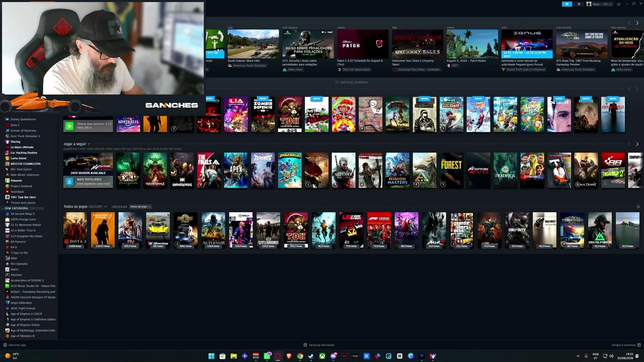Open the Deadlock suggested game cover
This screenshot has height=362, width=644.
point(505,170)
